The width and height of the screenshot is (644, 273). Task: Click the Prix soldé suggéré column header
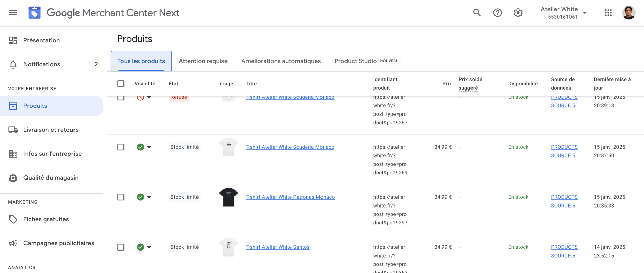click(470, 84)
